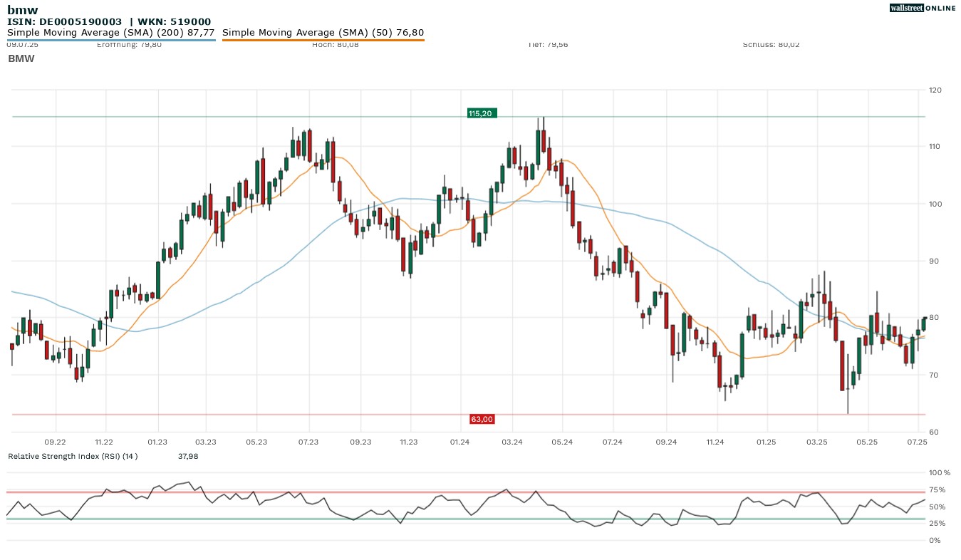Click the 03.23 date axis label
Image resolution: width=961 pixels, height=560 pixels.
coord(205,442)
